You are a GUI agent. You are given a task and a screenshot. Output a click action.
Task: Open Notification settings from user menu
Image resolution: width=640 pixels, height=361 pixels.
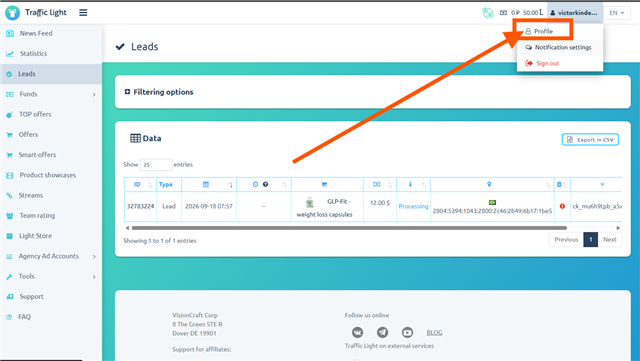point(559,47)
